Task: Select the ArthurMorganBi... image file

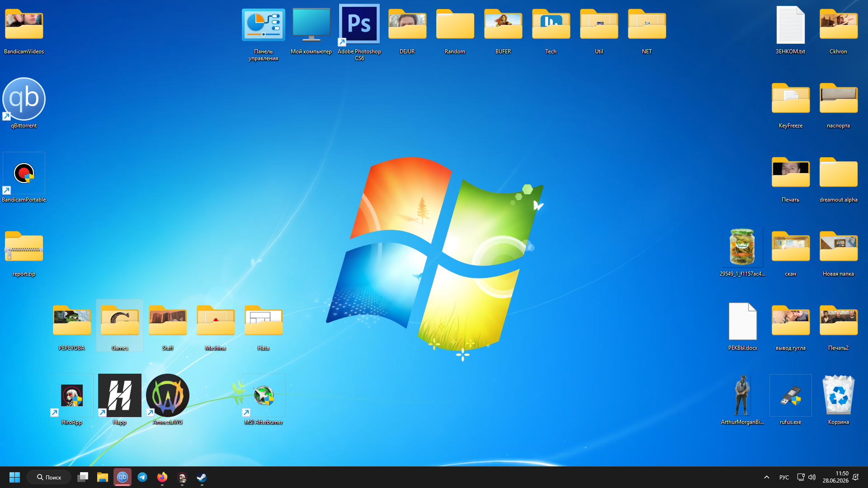Action: (x=743, y=400)
